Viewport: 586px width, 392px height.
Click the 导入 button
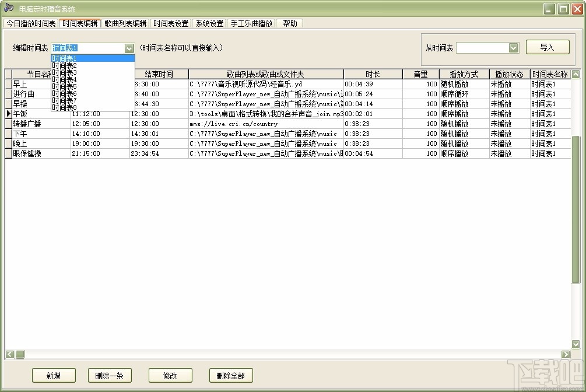547,47
